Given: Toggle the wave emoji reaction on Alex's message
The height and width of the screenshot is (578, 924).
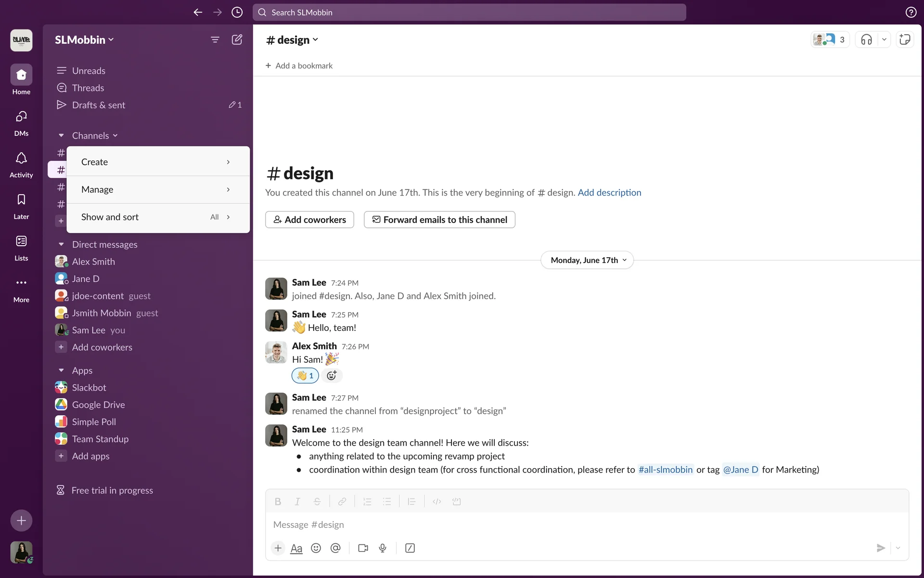Looking at the screenshot, I should (x=305, y=376).
